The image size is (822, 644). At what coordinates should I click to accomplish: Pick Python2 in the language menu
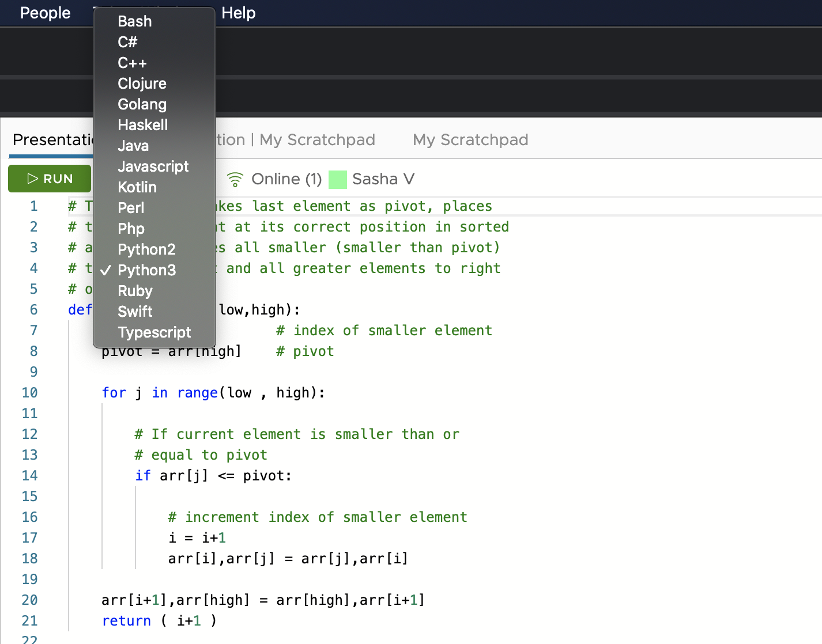[x=146, y=249]
